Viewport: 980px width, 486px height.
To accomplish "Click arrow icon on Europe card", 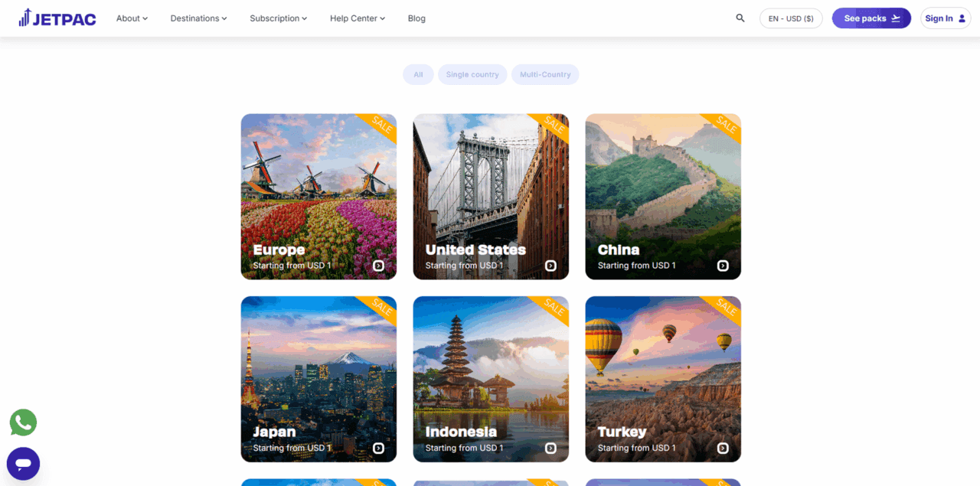I will (378, 266).
